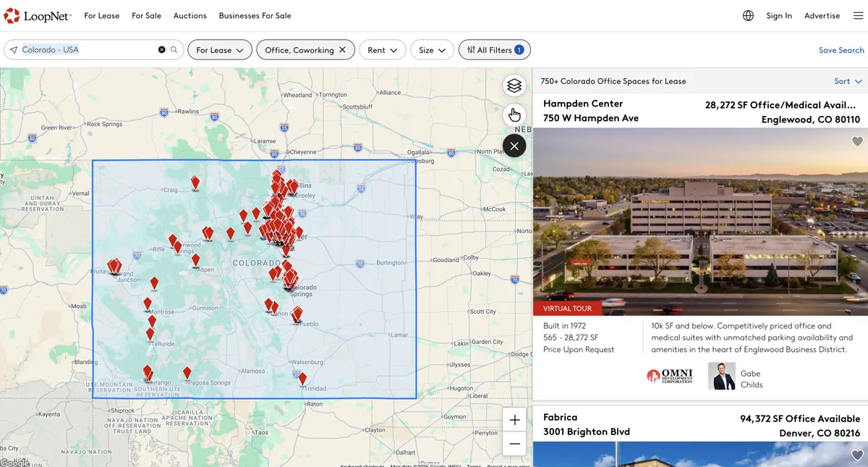Open Auctions top menu
The height and width of the screenshot is (467, 868).
pyautogui.click(x=190, y=15)
